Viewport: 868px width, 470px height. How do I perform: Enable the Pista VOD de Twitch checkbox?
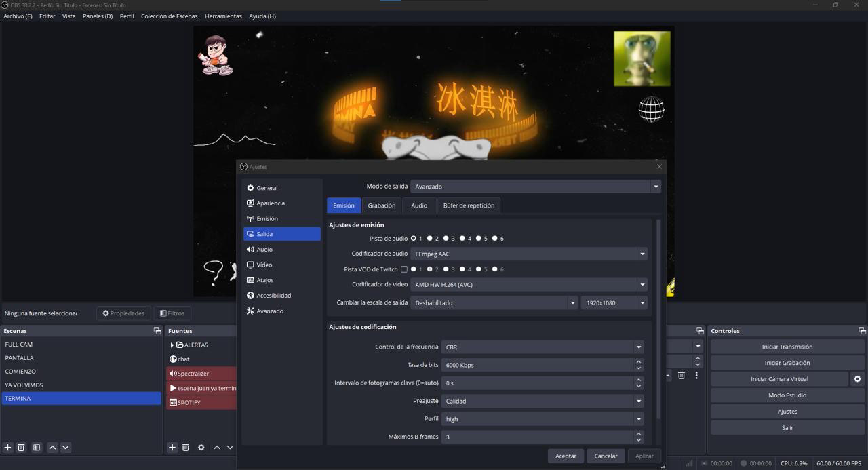[x=404, y=269]
